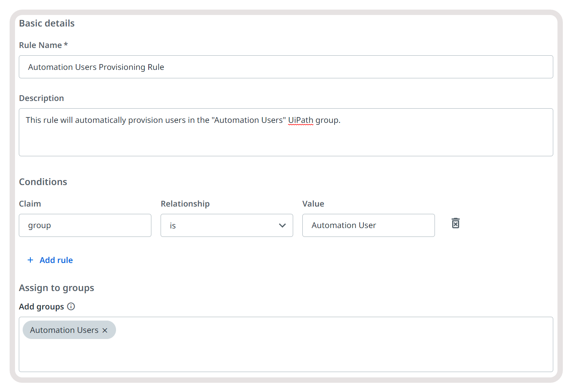
Task: Edit the Value field "Automation User"
Action: [x=368, y=225]
